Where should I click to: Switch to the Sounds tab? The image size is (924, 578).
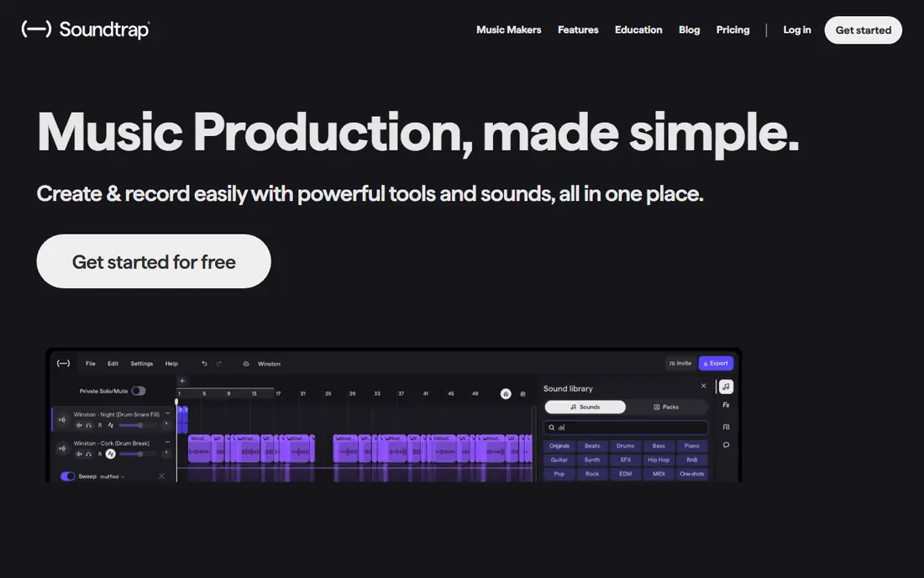point(585,407)
